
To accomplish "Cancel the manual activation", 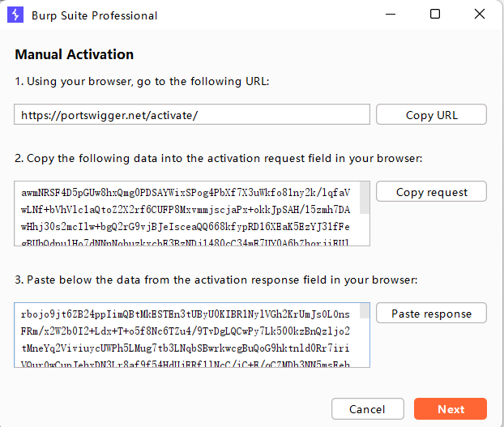I will point(367,409).
